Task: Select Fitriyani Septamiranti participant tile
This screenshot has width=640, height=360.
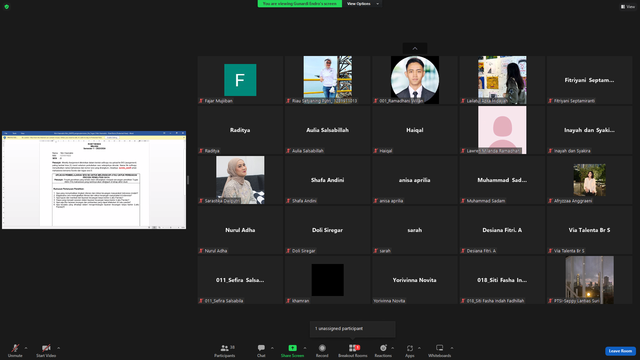Action: 589,80
